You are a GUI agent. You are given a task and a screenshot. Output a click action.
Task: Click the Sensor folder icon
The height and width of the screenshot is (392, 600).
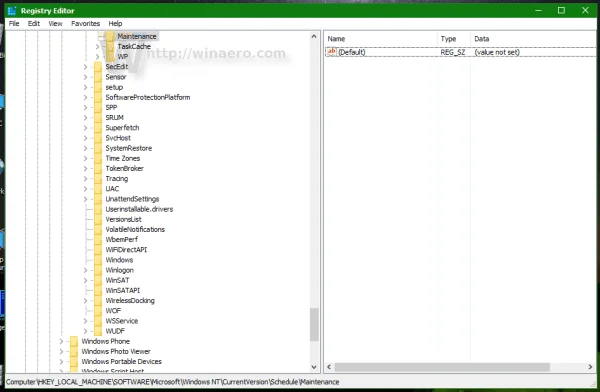(98, 77)
